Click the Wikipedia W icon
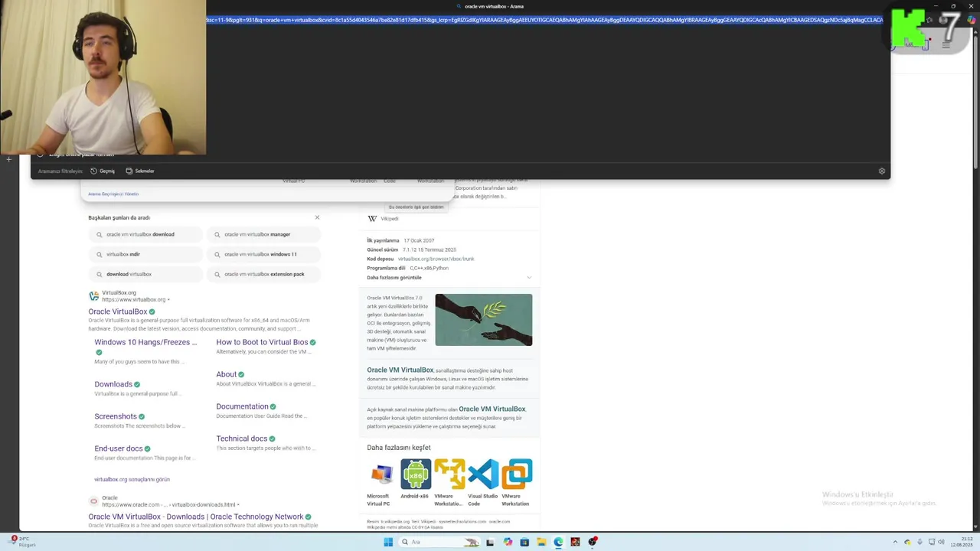The width and height of the screenshot is (980, 551). 372,219
